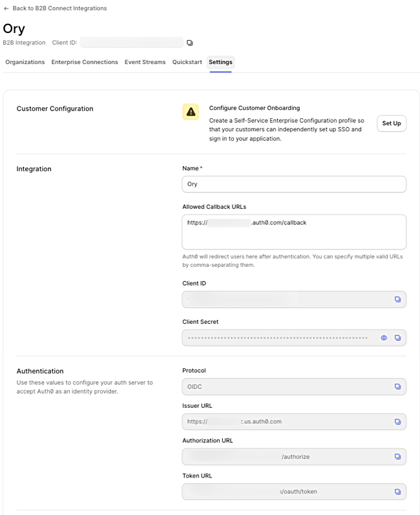Viewport: 420px width, 515px height.
Task: Click the Protocol field showing OIDC
Action: coord(294,386)
